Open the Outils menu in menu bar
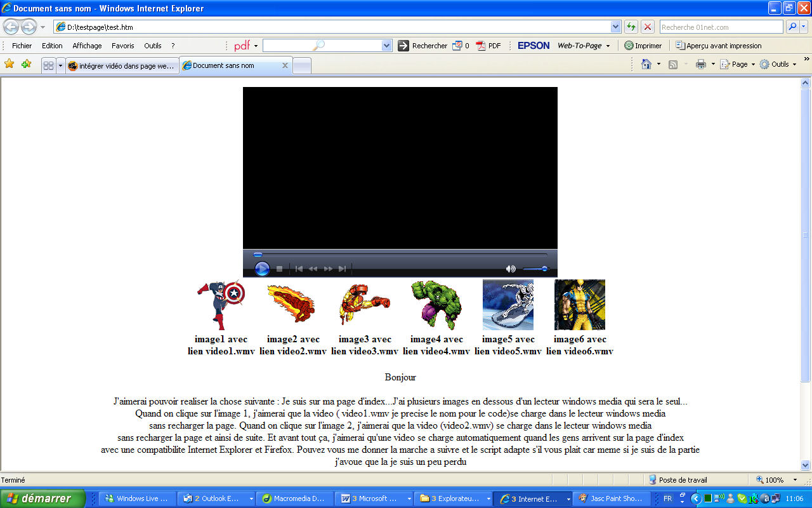 (153, 46)
